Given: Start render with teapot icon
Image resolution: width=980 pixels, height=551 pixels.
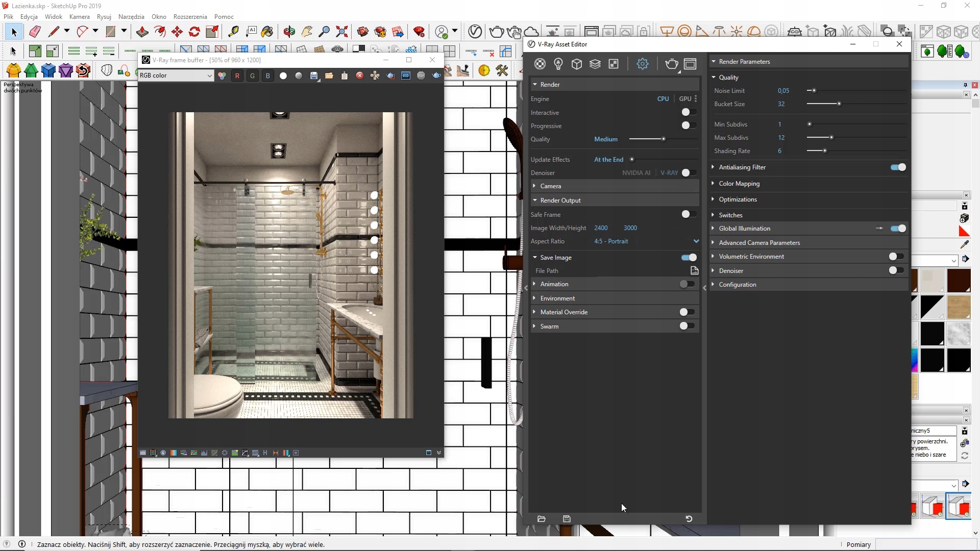Looking at the screenshot, I should pyautogui.click(x=671, y=64).
